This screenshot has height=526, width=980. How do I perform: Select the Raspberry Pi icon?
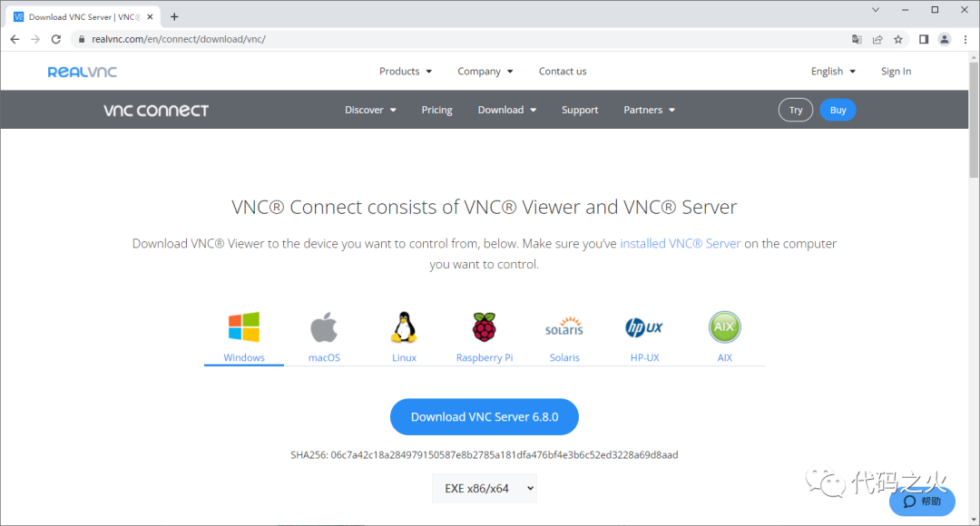point(485,326)
